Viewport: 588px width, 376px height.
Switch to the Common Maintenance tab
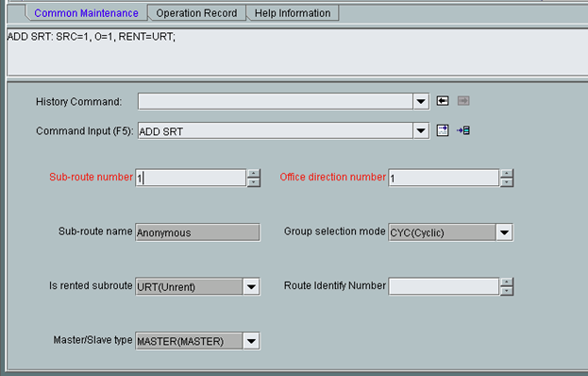click(x=86, y=13)
